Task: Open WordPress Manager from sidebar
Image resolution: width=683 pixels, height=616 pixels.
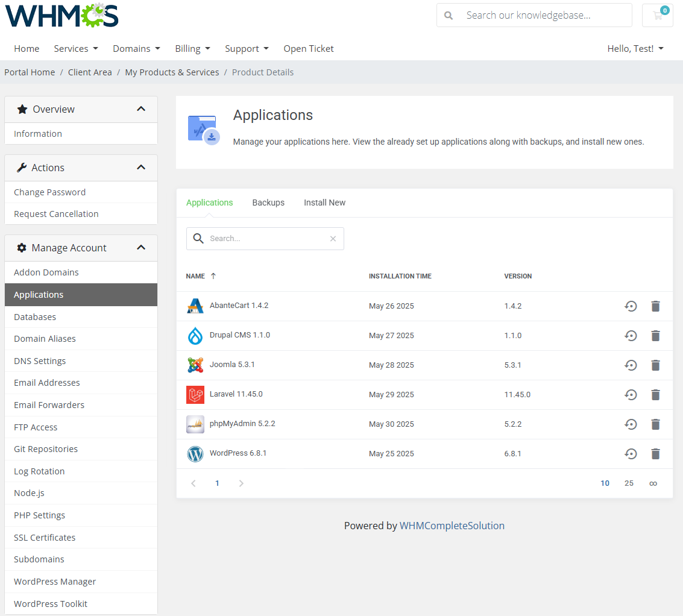Action: tap(55, 582)
